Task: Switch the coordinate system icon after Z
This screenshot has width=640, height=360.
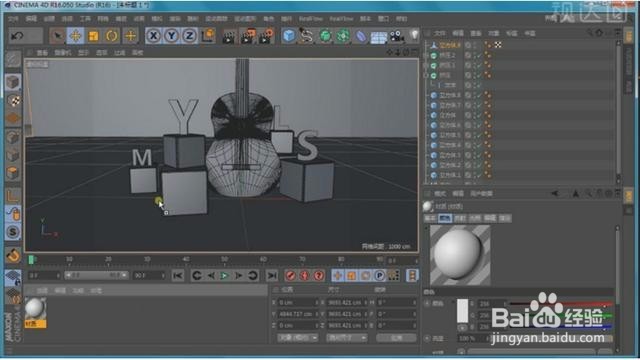Action: (x=208, y=36)
